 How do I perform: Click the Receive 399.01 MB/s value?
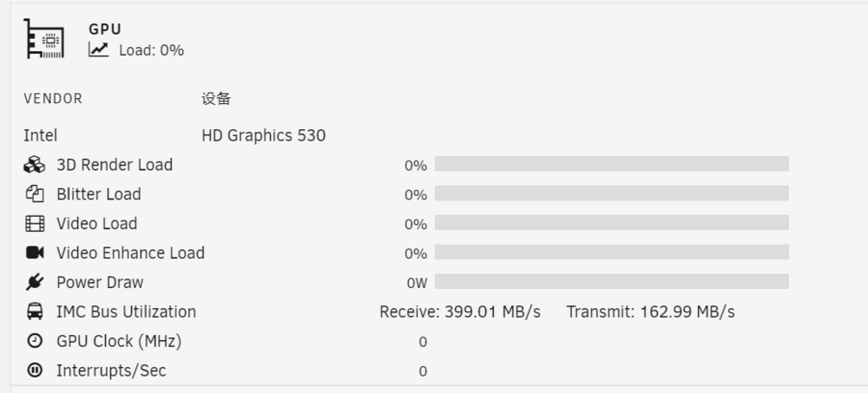pos(460,311)
